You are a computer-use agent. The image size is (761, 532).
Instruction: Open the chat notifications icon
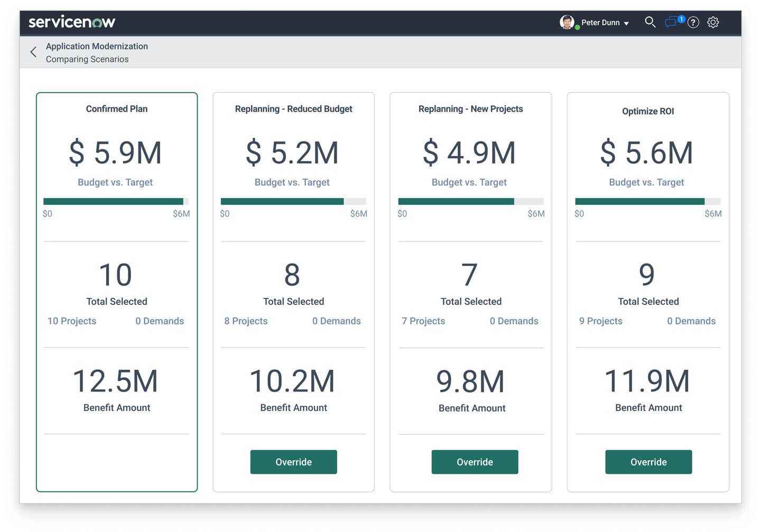coord(671,22)
